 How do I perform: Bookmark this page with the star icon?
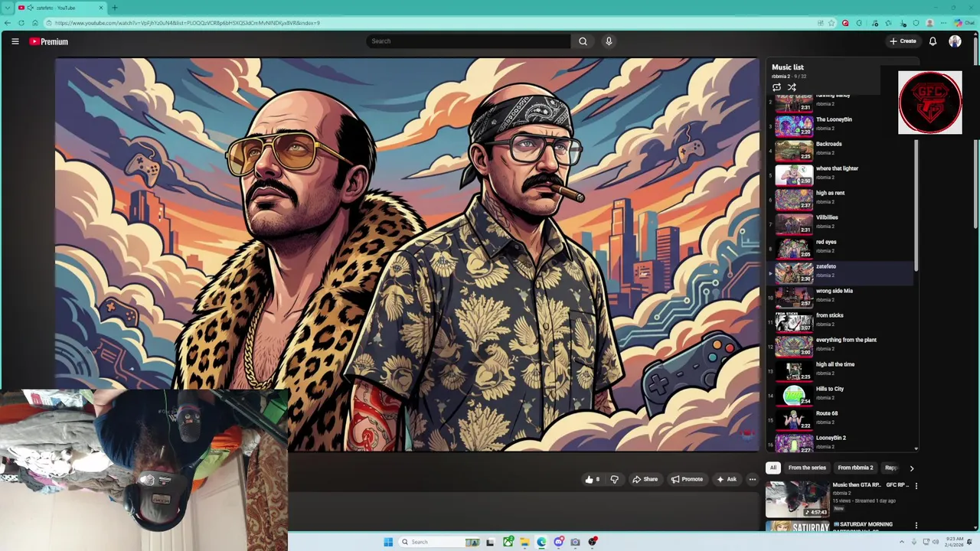(x=831, y=23)
